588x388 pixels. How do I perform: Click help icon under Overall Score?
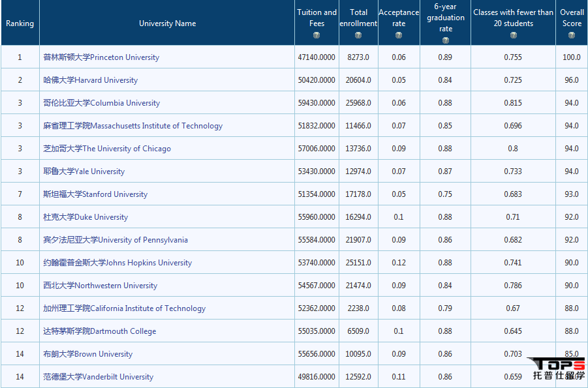point(572,35)
